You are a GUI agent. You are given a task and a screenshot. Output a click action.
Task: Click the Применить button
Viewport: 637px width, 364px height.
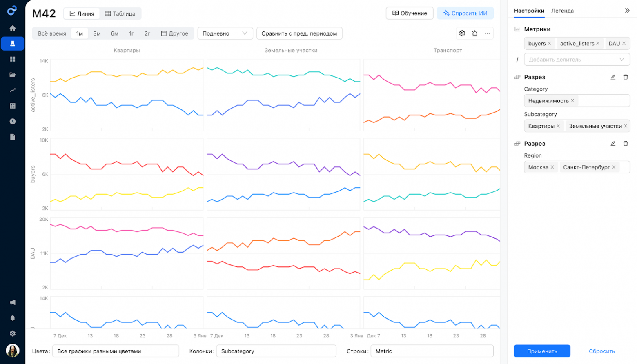(542, 351)
